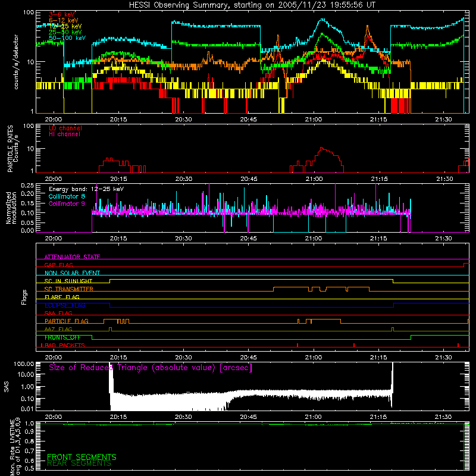Click the 'SAS' axis label
Viewport: 476px width, 476px height.
[7, 387]
